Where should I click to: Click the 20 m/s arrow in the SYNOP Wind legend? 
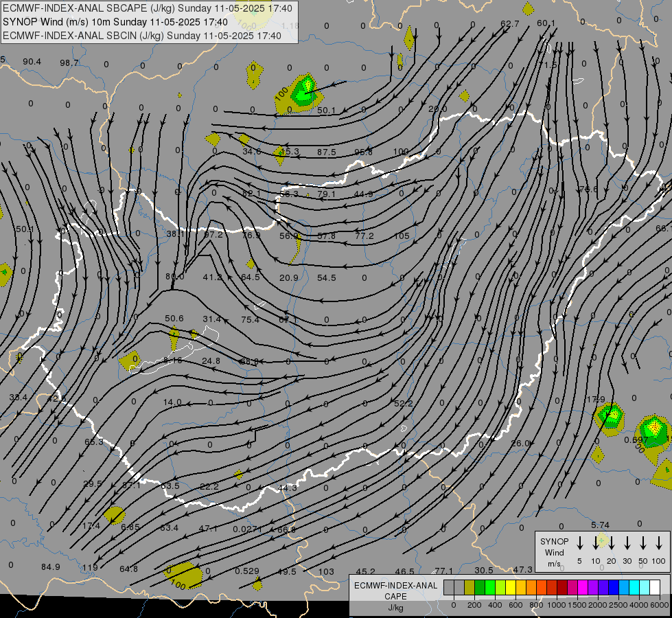[611, 543]
